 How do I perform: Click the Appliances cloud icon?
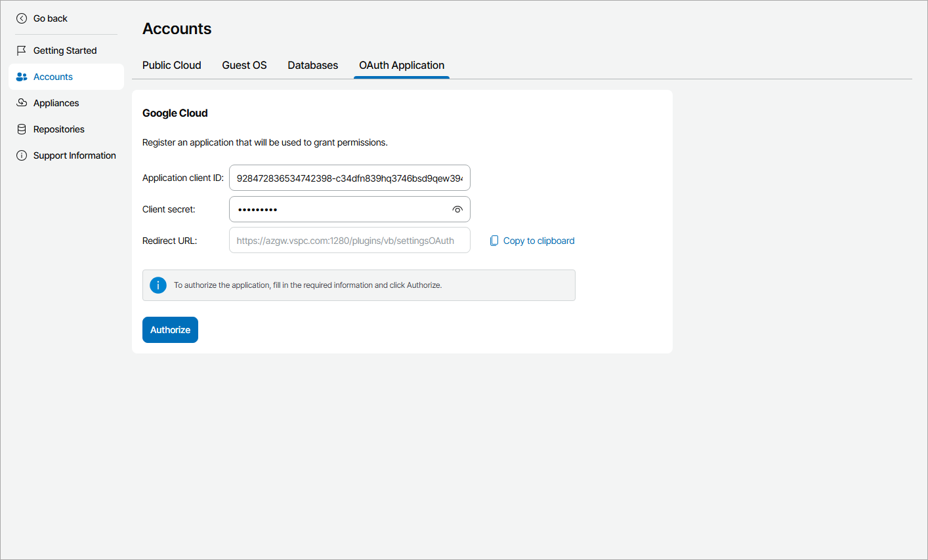tap(22, 103)
